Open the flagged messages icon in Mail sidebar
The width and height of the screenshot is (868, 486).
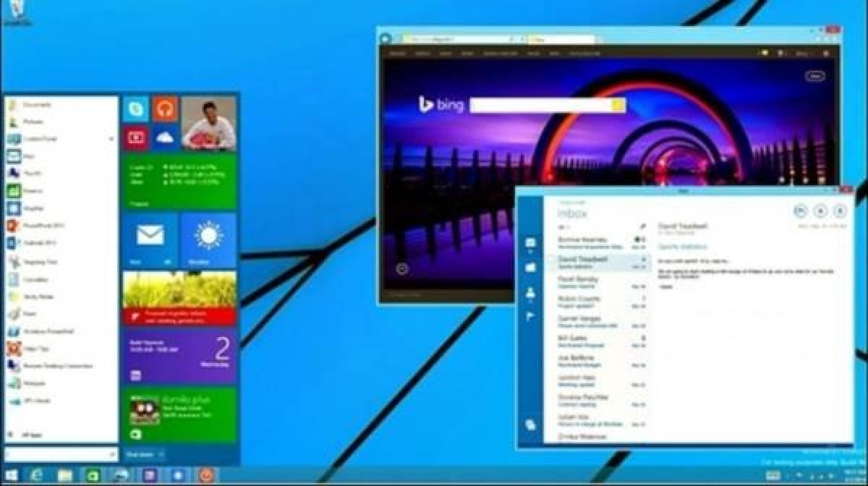click(529, 315)
